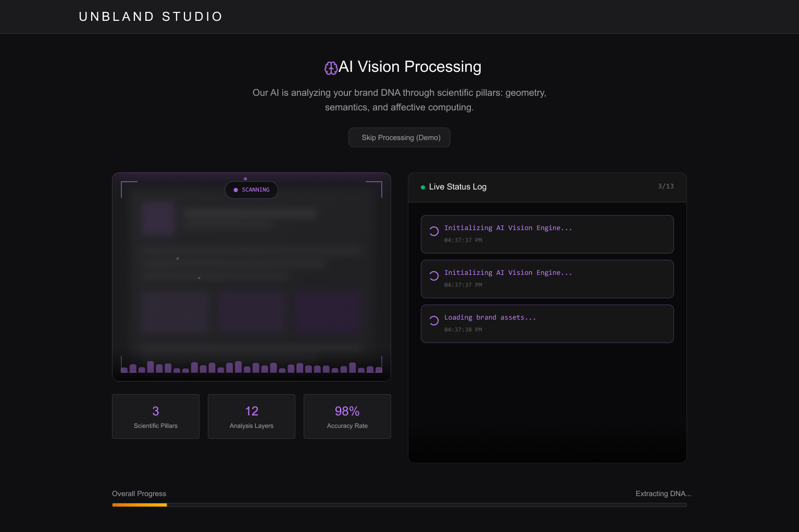This screenshot has height=532, width=799.
Task: Select the Loading brand assets log entry
Action: pyautogui.click(x=547, y=324)
